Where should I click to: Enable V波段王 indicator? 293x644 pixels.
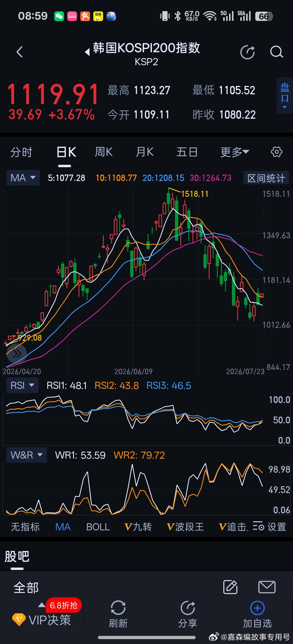(185, 527)
